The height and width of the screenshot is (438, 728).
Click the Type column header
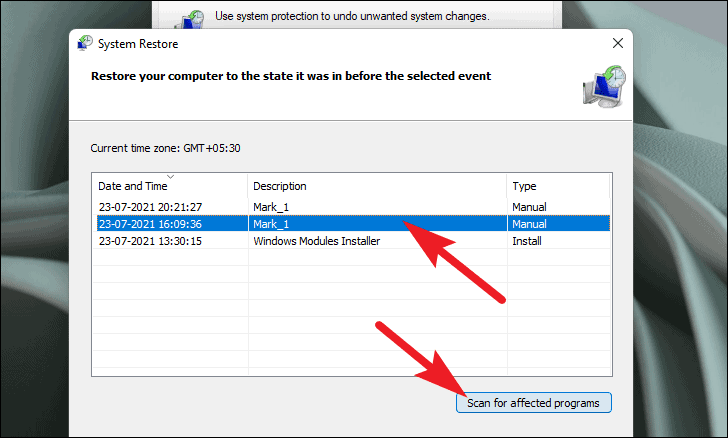[524, 186]
